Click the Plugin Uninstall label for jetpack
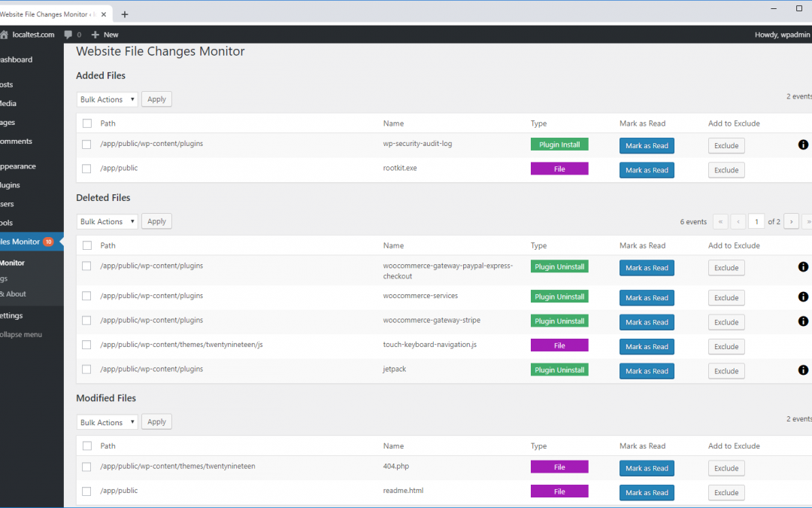This screenshot has width=812, height=508. pyautogui.click(x=559, y=370)
